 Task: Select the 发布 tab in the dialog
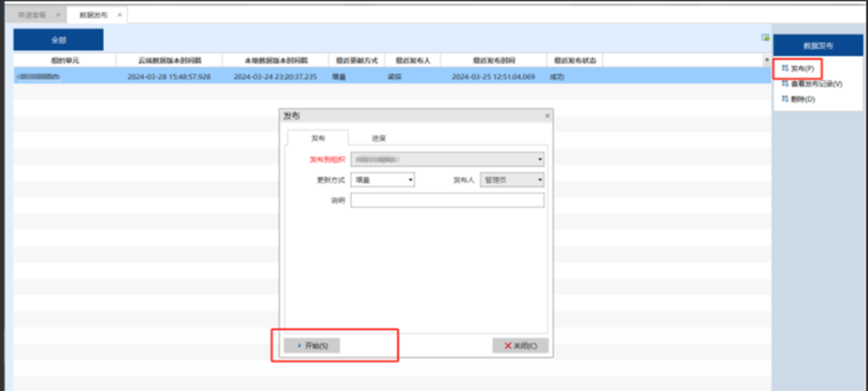click(x=317, y=138)
